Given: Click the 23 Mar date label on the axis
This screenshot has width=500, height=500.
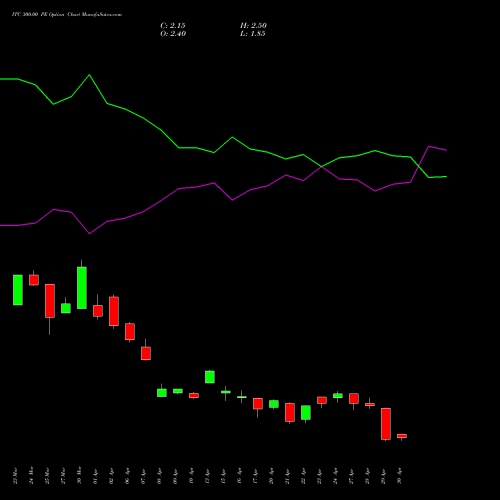Looking at the screenshot, I should pos(15,476).
